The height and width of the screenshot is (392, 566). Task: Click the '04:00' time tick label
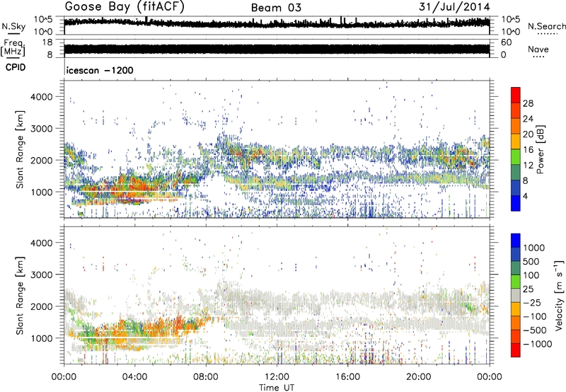pos(134,377)
